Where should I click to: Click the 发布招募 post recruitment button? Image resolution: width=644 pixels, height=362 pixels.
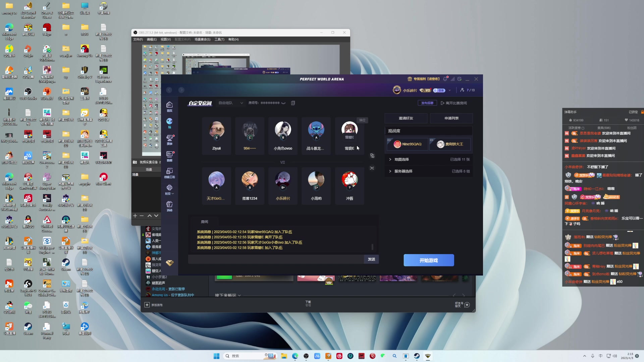[x=427, y=103]
